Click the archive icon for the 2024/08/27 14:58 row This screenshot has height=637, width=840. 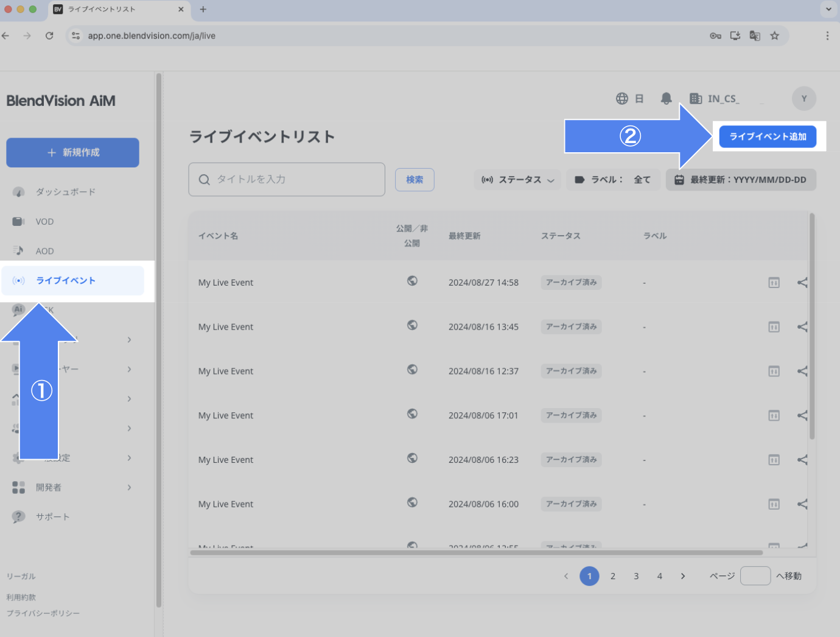pyautogui.click(x=774, y=283)
